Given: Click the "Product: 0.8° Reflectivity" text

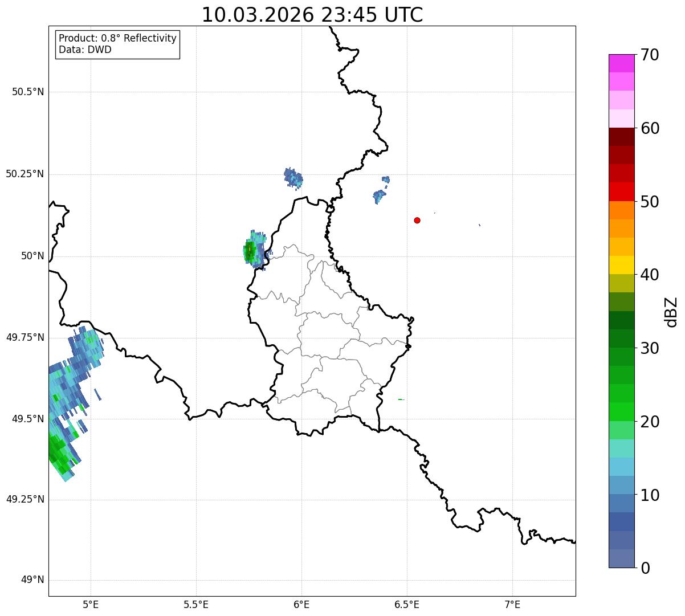Looking at the screenshot, I should (x=118, y=38).
